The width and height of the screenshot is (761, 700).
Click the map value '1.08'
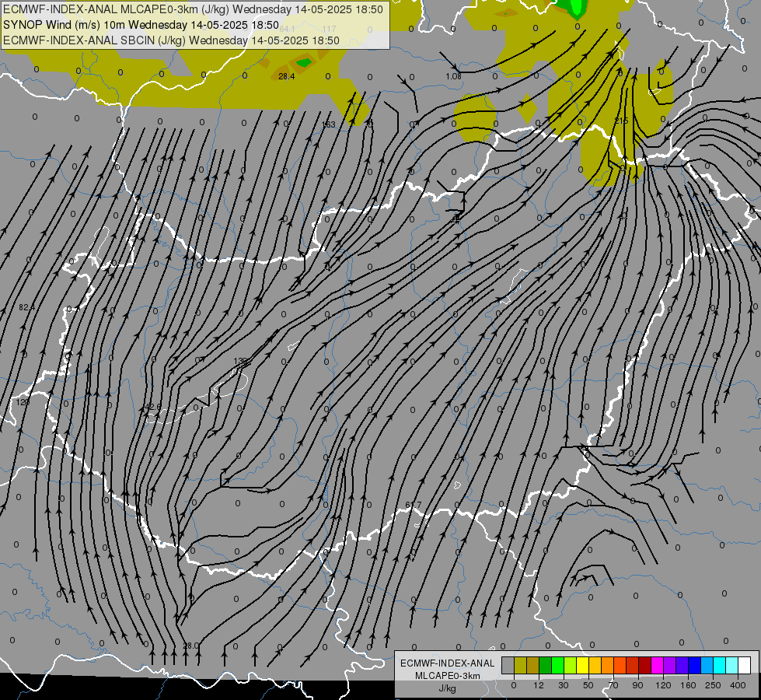pos(453,76)
